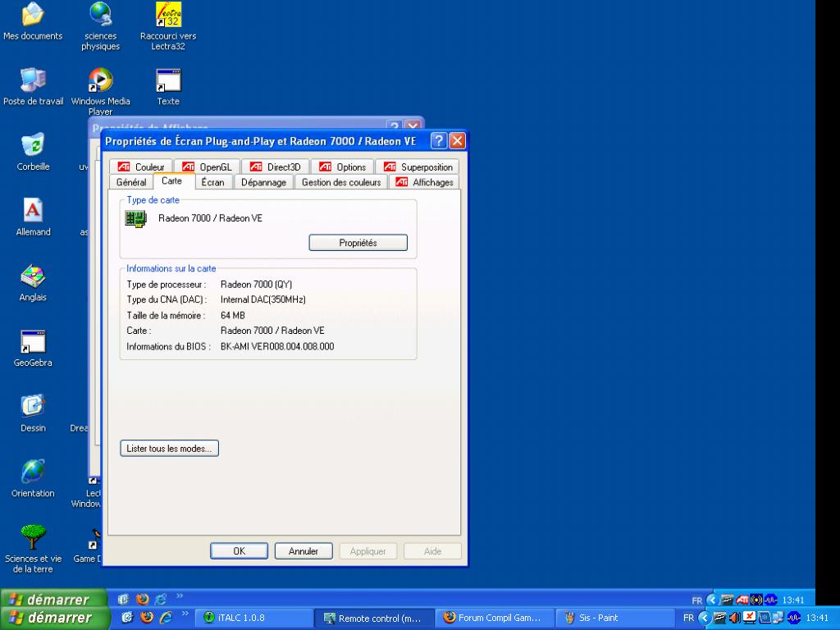Image resolution: width=840 pixels, height=630 pixels.
Task: Open the Dépannage tab
Action: 263,182
